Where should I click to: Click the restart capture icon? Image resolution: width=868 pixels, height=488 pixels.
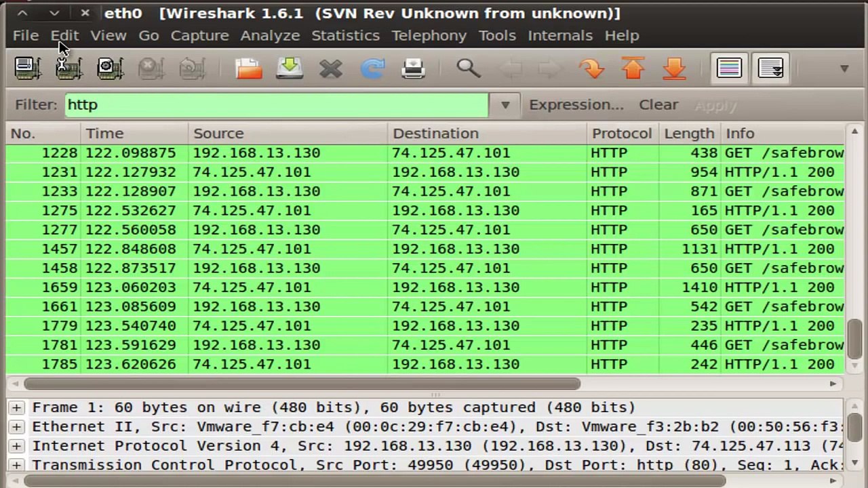pos(193,68)
